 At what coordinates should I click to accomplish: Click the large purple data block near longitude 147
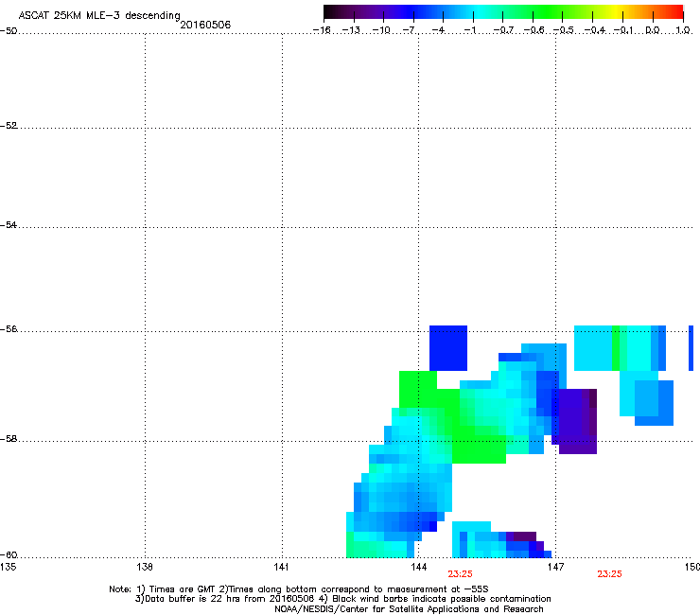point(578,421)
